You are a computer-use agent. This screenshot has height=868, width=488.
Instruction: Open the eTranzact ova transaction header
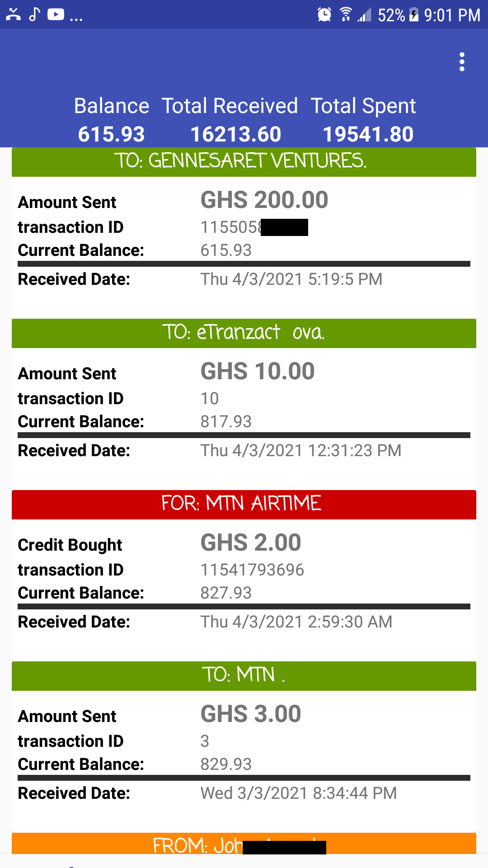point(244,333)
